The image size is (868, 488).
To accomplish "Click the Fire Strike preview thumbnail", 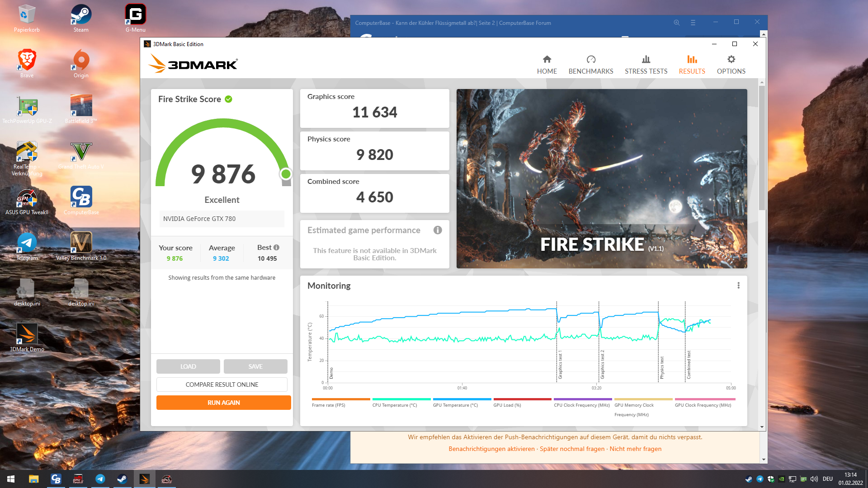I will pyautogui.click(x=601, y=178).
